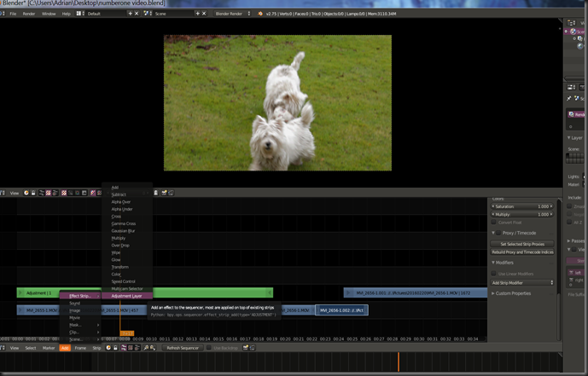
Task: Open Add Strip Modifier dropdown
Action: pos(522,283)
